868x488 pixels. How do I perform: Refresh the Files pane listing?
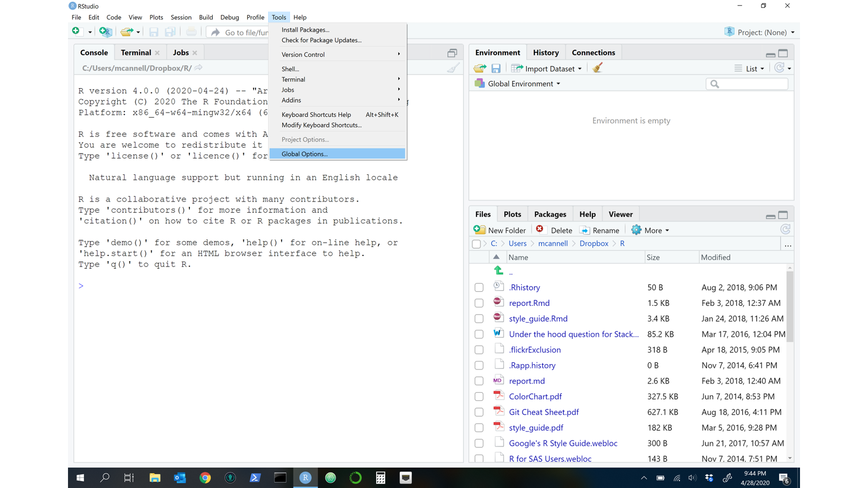pos(785,230)
